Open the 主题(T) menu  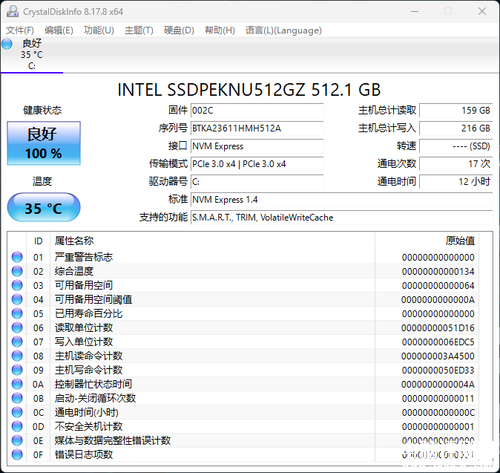click(139, 30)
